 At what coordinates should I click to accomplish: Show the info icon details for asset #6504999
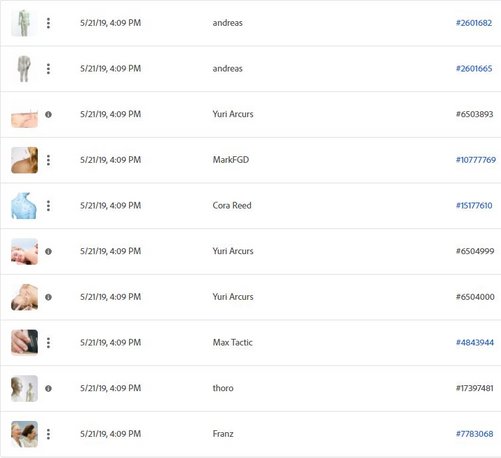(x=48, y=251)
